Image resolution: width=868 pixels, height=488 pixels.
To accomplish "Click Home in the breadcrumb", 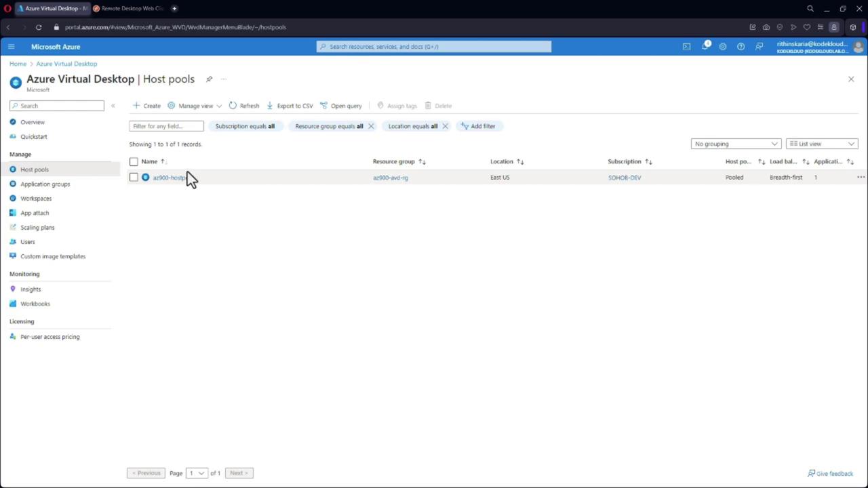I will click(x=18, y=64).
